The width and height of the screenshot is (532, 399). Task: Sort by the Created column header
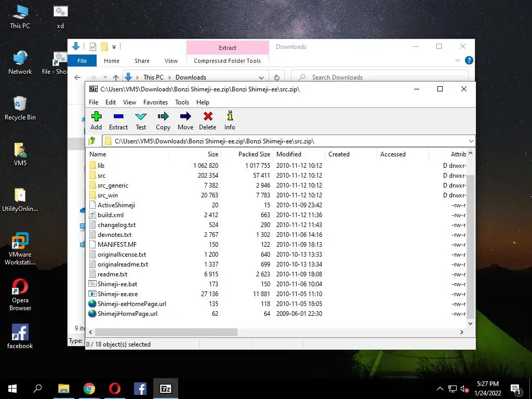pos(351,154)
